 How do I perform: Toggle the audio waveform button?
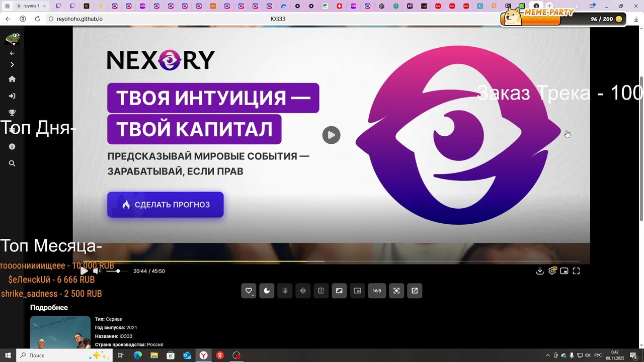tap(303, 291)
